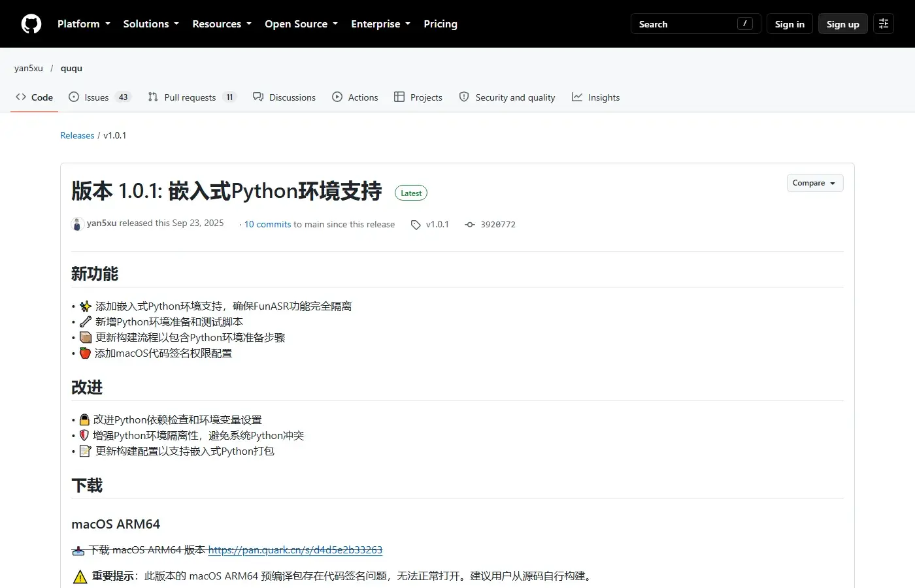Click the commit icon beside 3920772
This screenshot has width=915, height=588.
coord(470,225)
